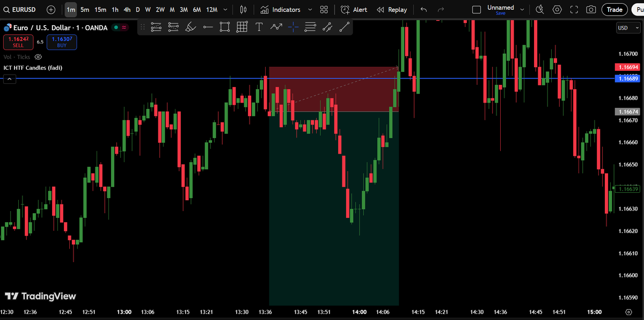This screenshot has width=644, height=320.
Task: Open the USD currency dropdown
Action: 628,27
